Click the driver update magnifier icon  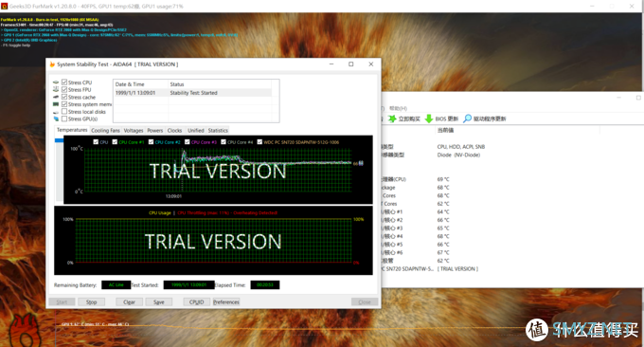[x=467, y=119]
